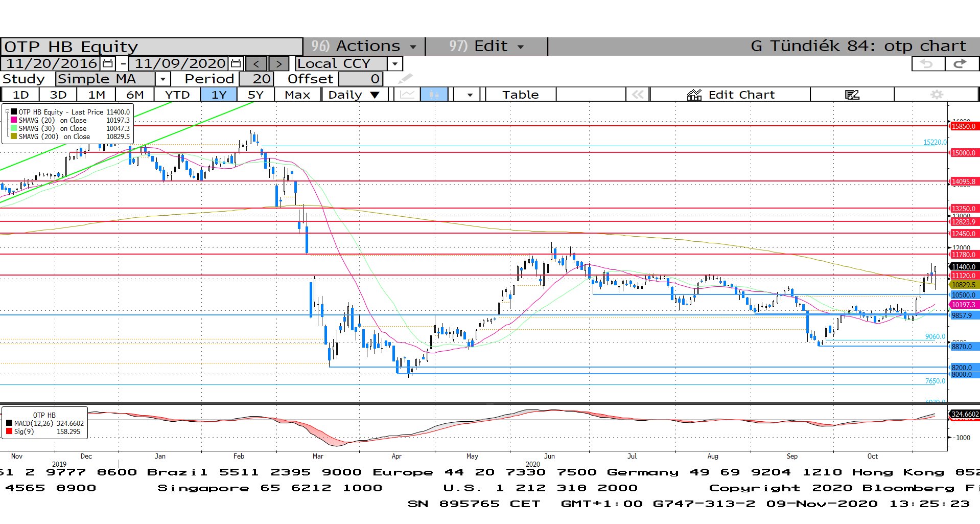Go to the previous date range

coord(256,63)
